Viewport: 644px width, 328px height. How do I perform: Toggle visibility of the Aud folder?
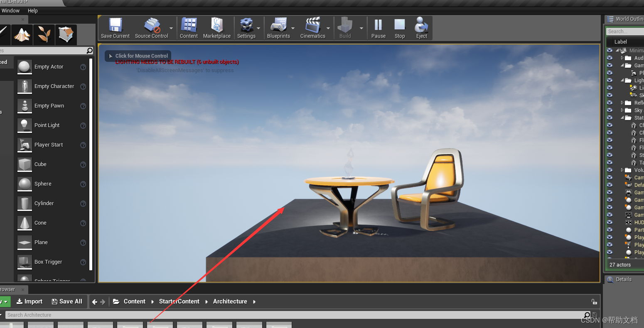(x=610, y=58)
